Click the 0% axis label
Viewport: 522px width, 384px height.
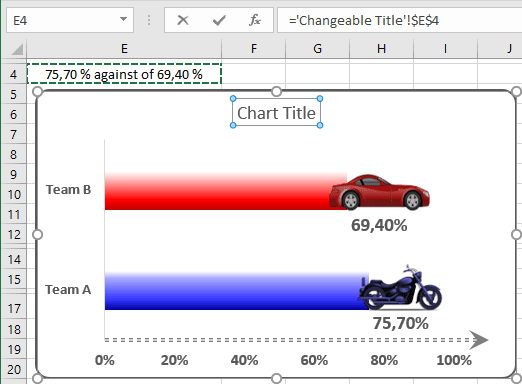point(105,360)
